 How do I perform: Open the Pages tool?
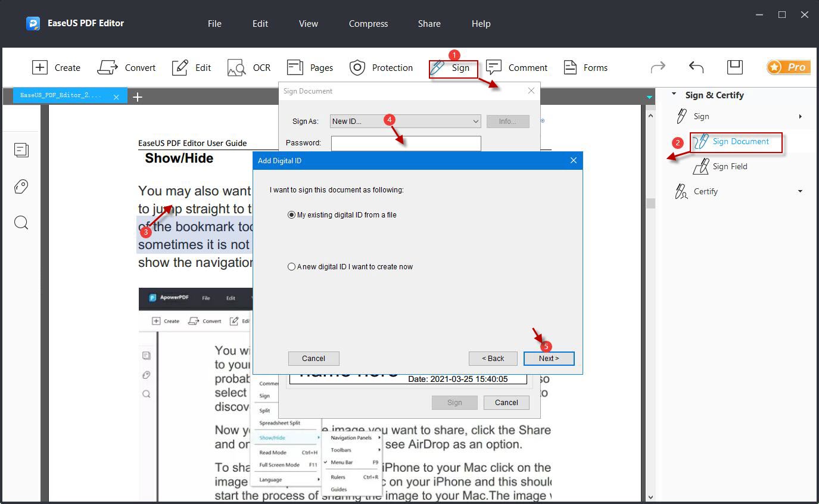tap(309, 67)
